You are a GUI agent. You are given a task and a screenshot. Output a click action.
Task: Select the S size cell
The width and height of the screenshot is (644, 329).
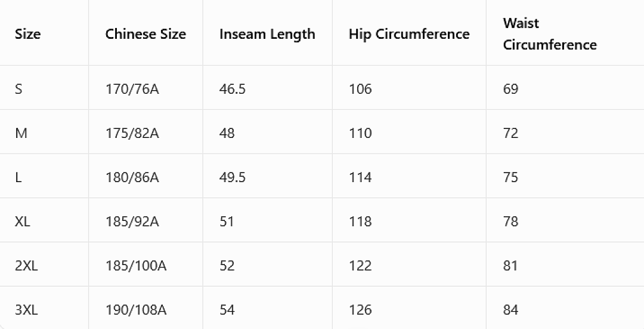[18, 89]
